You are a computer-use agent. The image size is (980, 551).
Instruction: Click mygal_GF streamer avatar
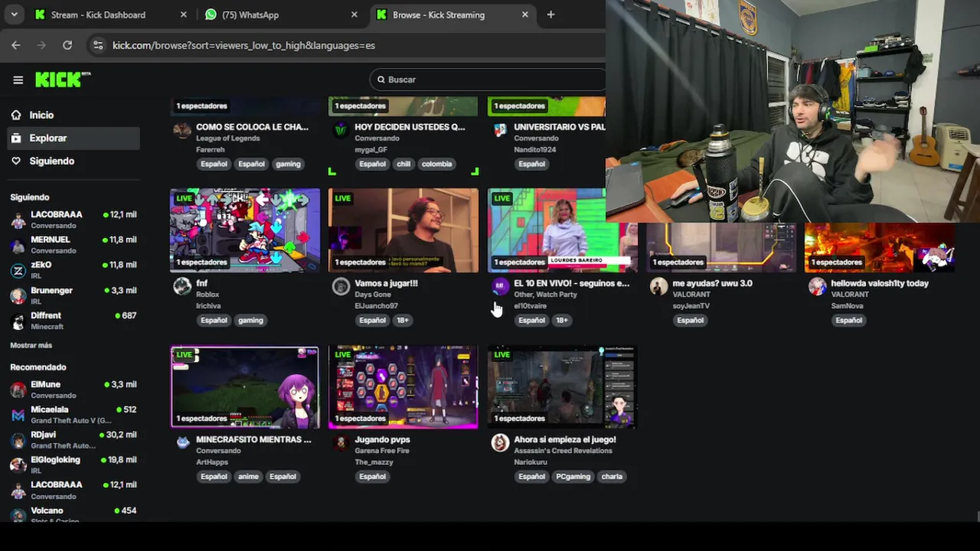pyautogui.click(x=341, y=130)
